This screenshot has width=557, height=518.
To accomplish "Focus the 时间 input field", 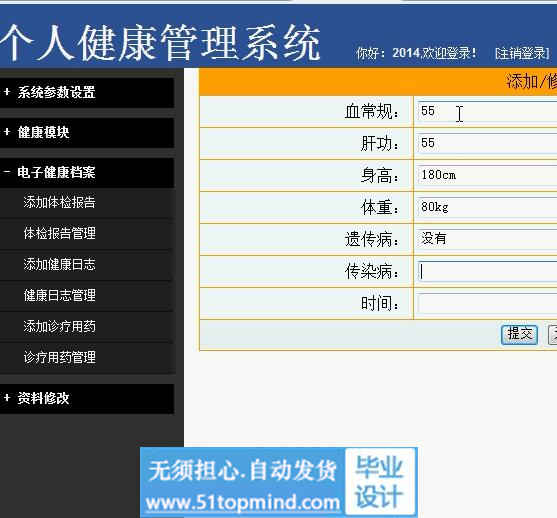I will pos(487,304).
